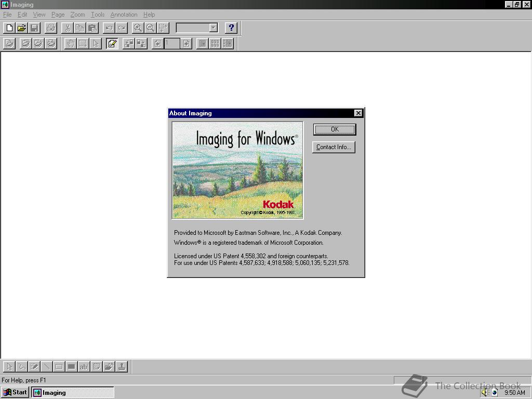The height and width of the screenshot is (399, 532).
Task: Switch to Thumbnail view
Action: 215,44
